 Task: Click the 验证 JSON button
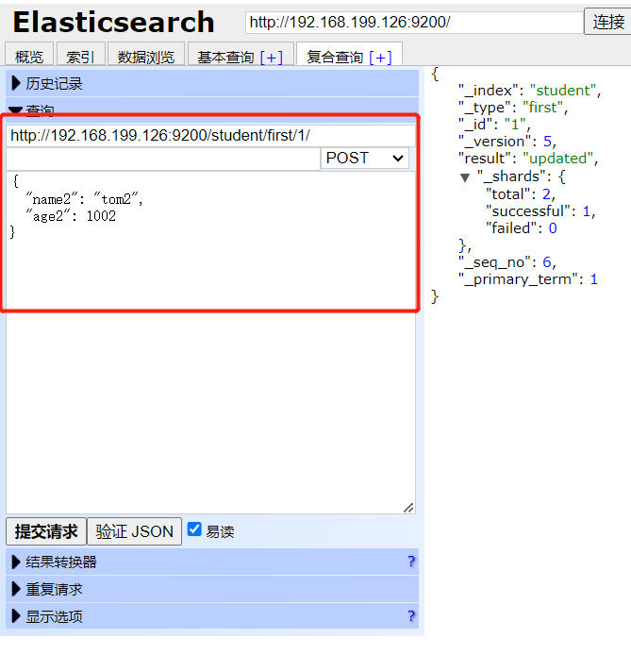coord(135,531)
